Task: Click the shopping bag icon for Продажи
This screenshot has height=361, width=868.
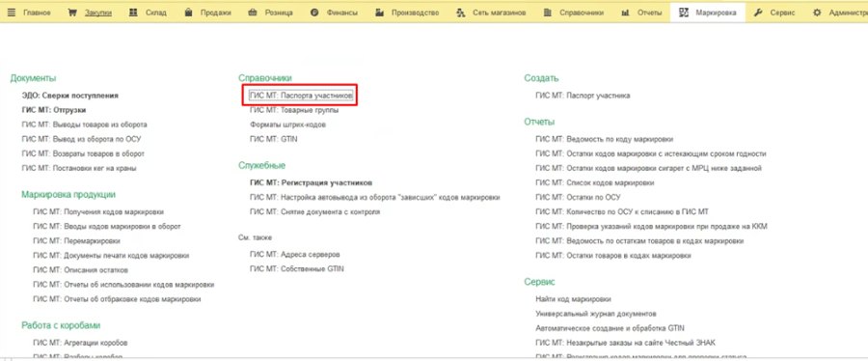Action: coord(189,13)
